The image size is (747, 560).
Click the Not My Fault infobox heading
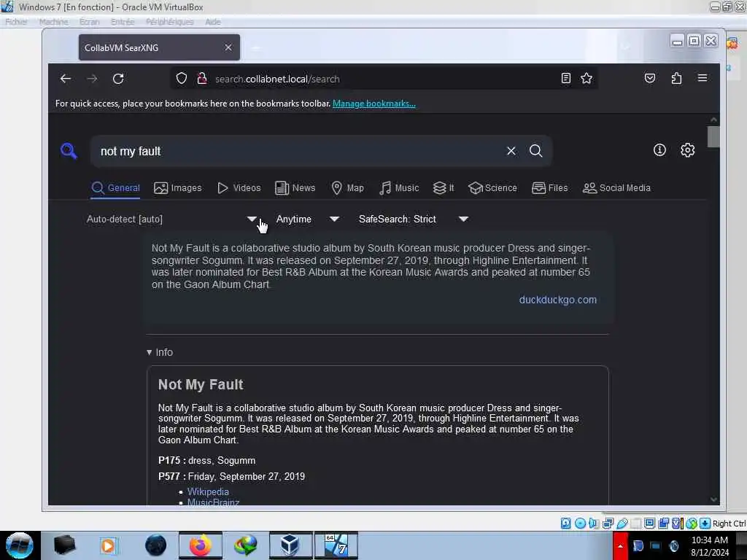(x=201, y=385)
